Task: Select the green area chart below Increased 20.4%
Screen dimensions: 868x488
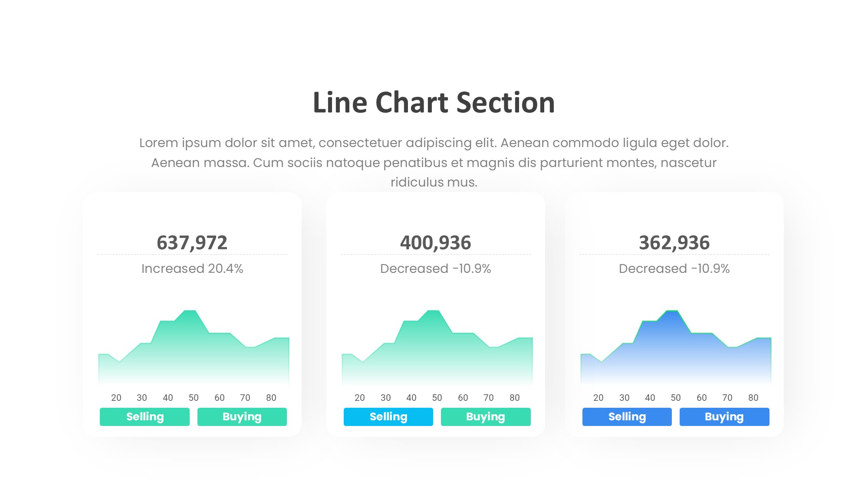Action: [194, 351]
